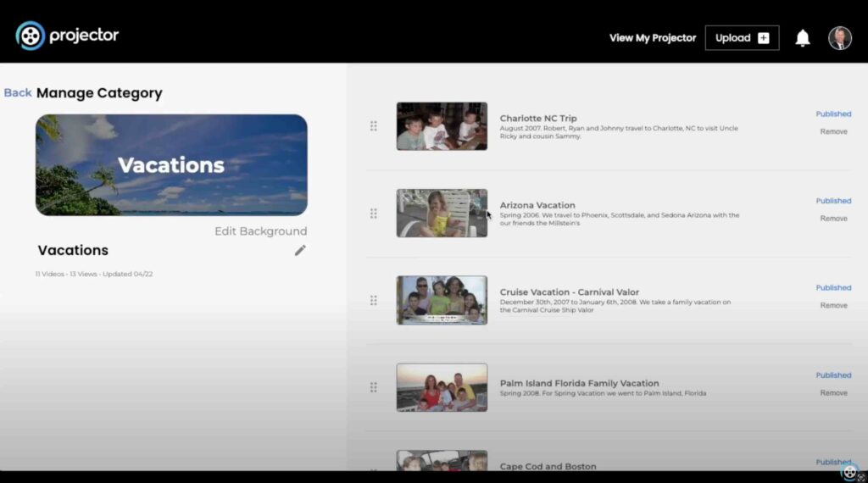Click the Arizona Vacation description about Phoenix

(620, 219)
